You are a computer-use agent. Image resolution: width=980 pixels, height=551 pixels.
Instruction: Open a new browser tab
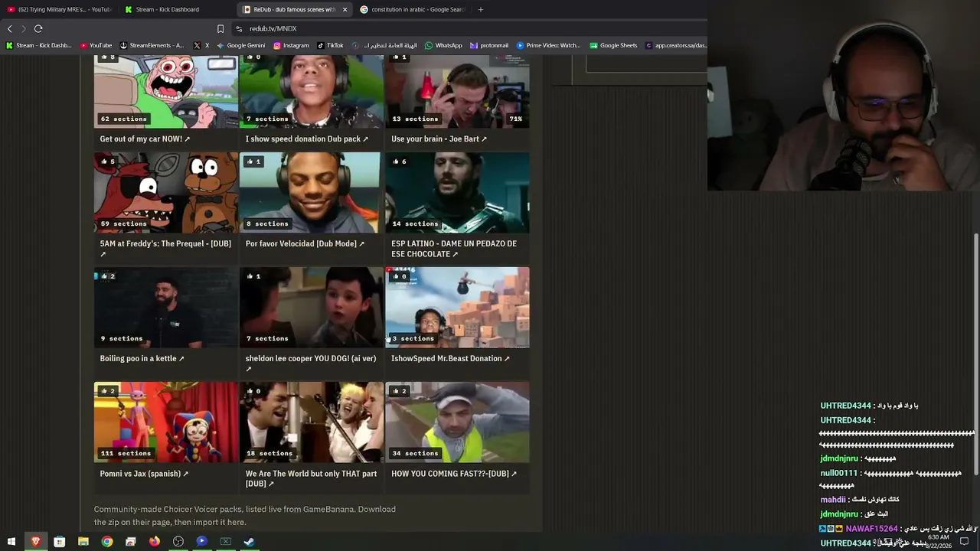[481, 10]
